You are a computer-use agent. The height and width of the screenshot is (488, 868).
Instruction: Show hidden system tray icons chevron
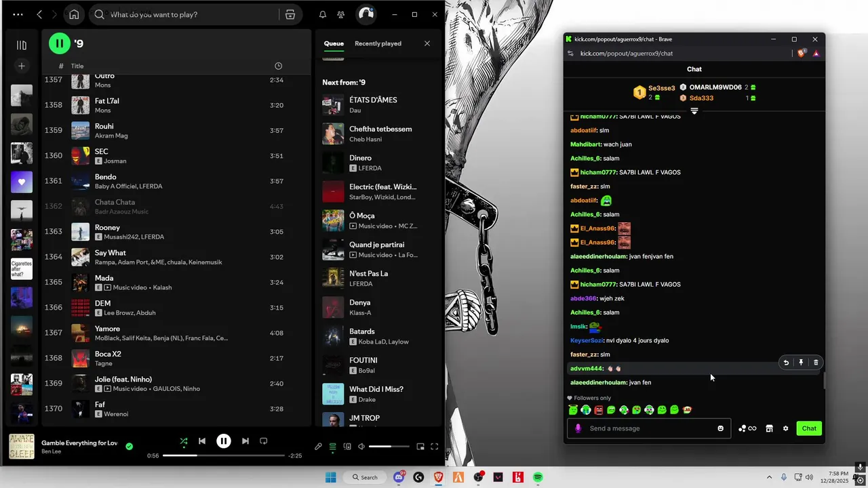(769, 477)
